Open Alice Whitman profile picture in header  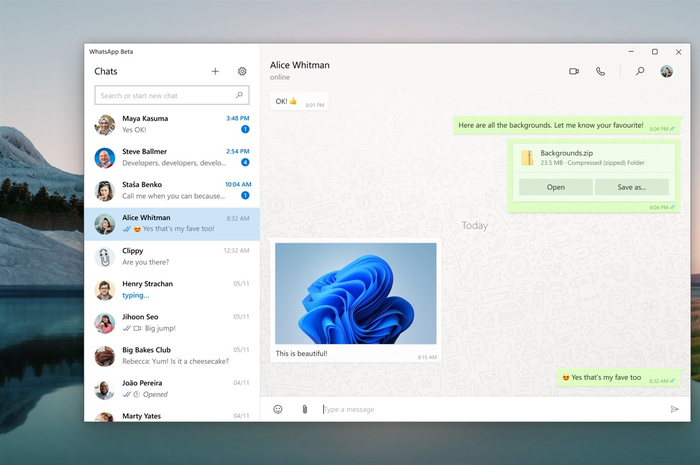[667, 71]
